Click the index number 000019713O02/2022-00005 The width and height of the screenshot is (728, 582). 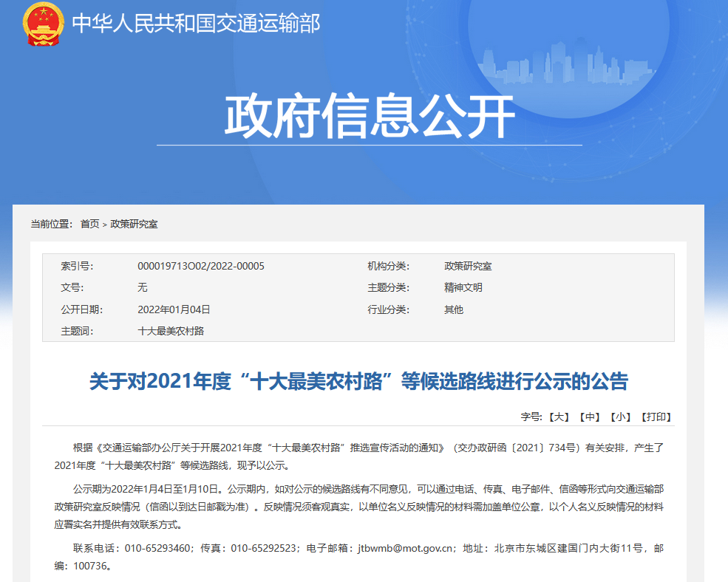pos(201,266)
